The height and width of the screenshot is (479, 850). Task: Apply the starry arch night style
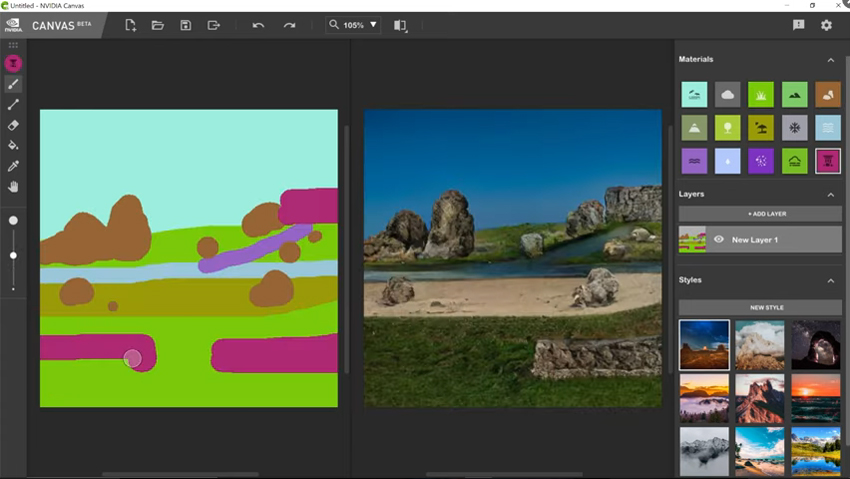[816, 345]
